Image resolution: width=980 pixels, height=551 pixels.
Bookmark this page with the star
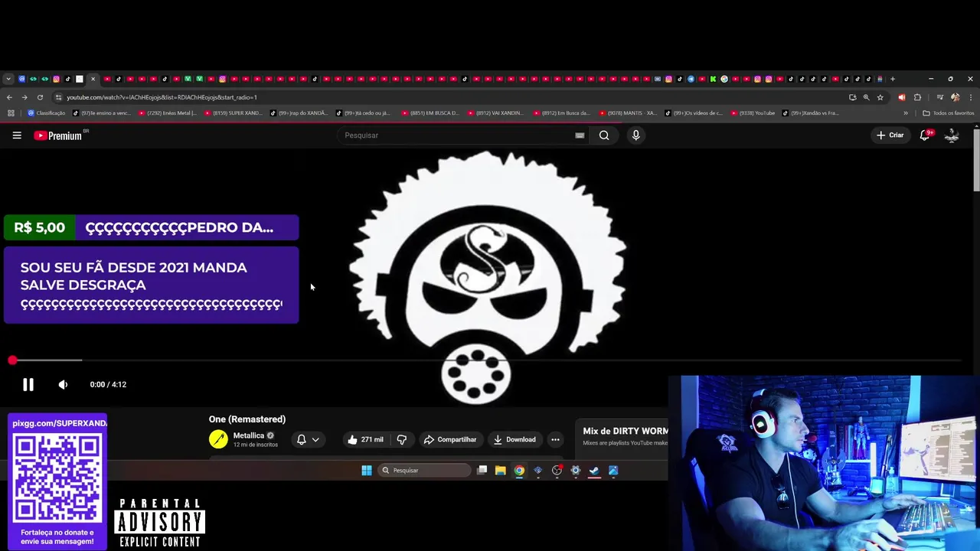coord(880,97)
